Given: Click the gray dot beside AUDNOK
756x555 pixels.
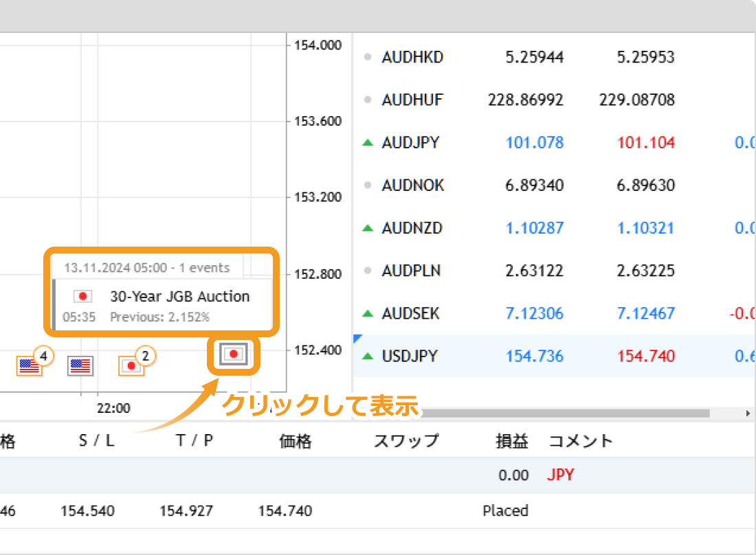Looking at the screenshot, I should (368, 185).
